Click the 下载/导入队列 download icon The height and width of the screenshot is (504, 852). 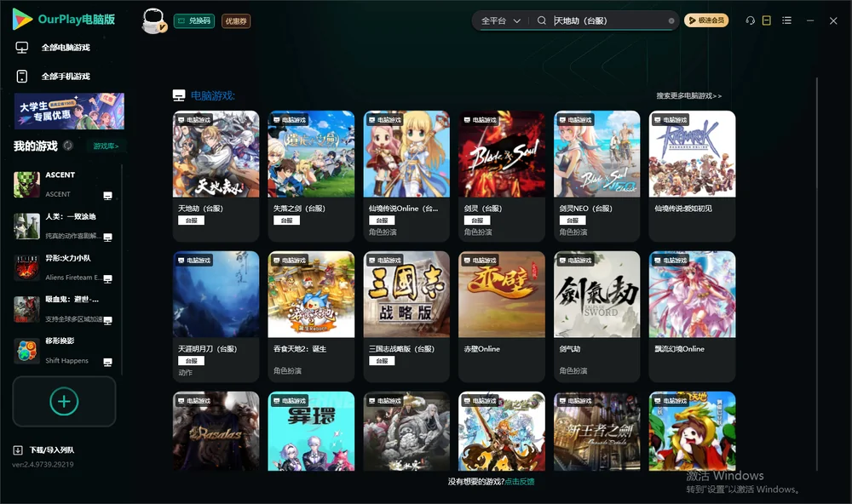point(18,450)
